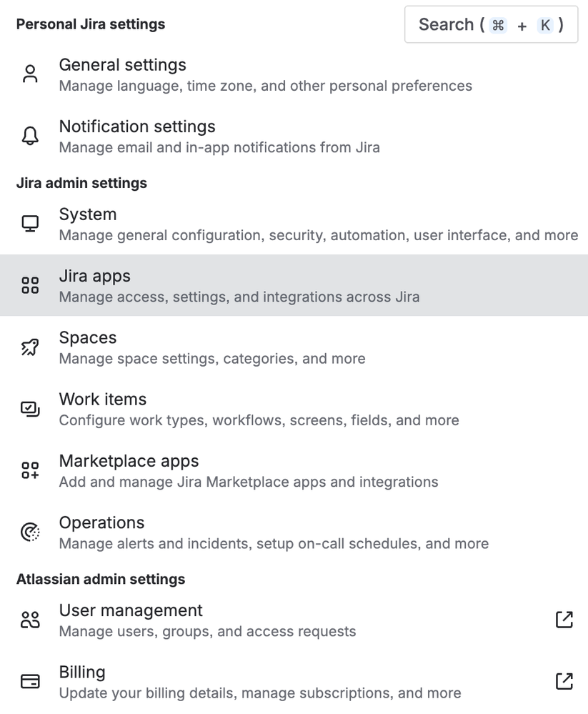Select the Jira apps menu entry
Screen dimensions: 588x714
[94, 276]
